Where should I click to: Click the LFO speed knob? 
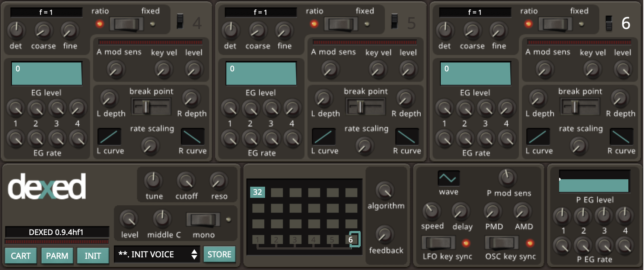pos(431,211)
